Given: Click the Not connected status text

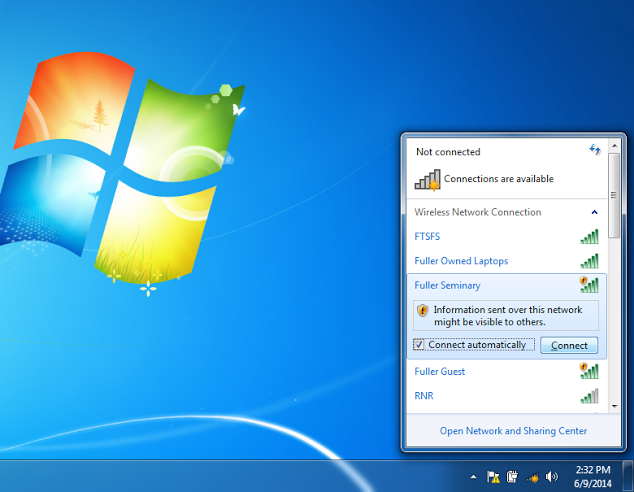Looking at the screenshot, I should [448, 152].
